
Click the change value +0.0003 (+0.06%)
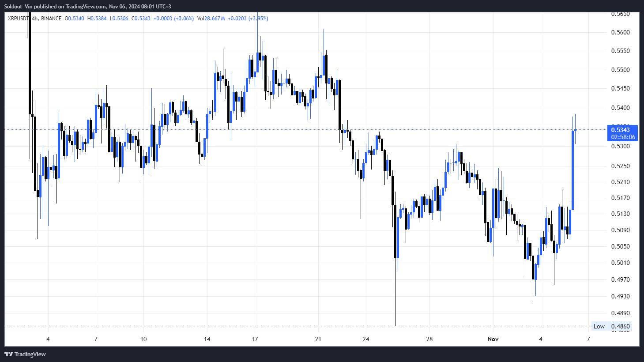pyautogui.click(x=173, y=19)
